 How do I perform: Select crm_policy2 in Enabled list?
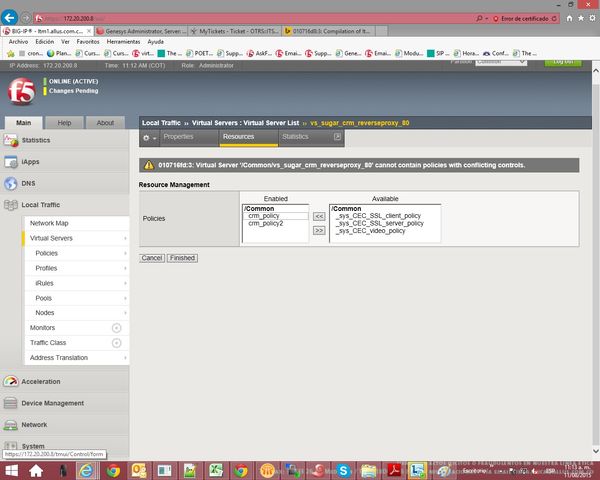tap(266, 224)
